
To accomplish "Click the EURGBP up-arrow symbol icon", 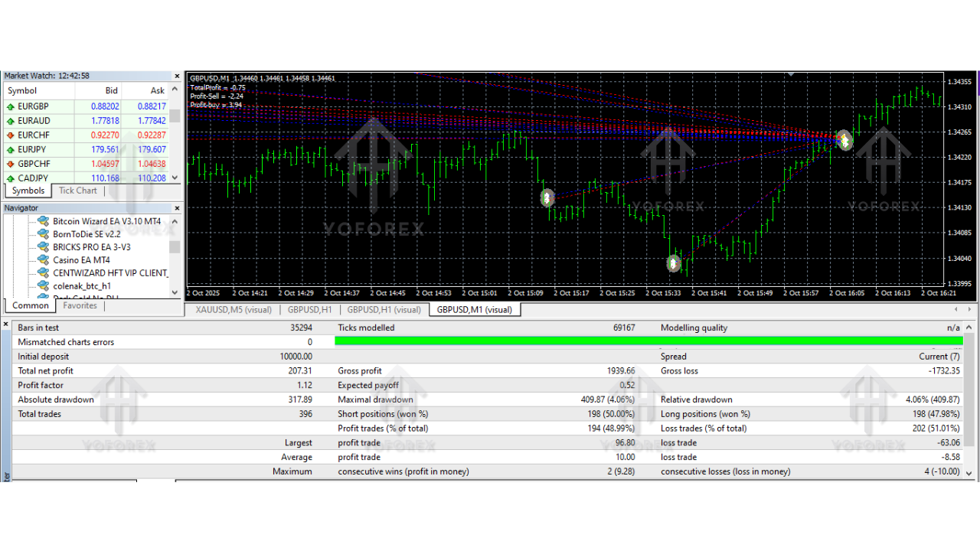I will pos(11,106).
